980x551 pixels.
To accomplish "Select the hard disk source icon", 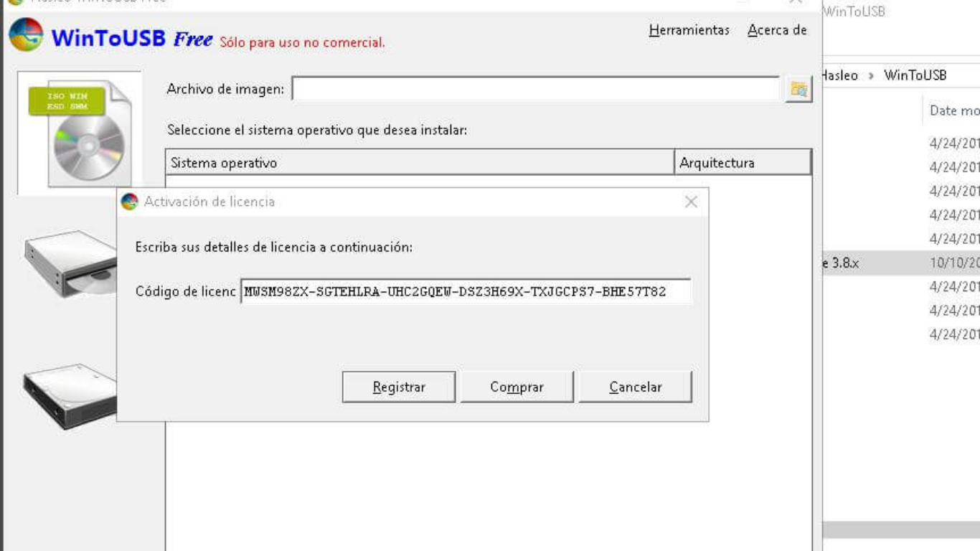I will [x=71, y=396].
